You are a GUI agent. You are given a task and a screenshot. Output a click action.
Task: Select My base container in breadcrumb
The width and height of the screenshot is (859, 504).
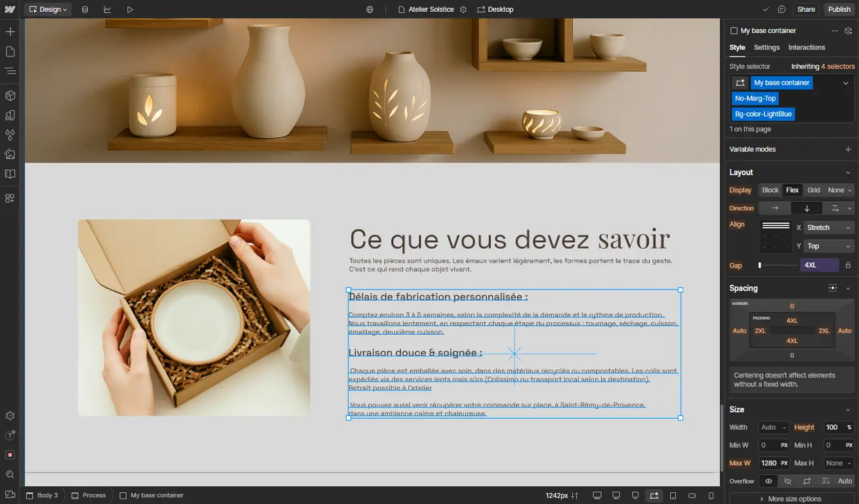[x=152, y=495]
